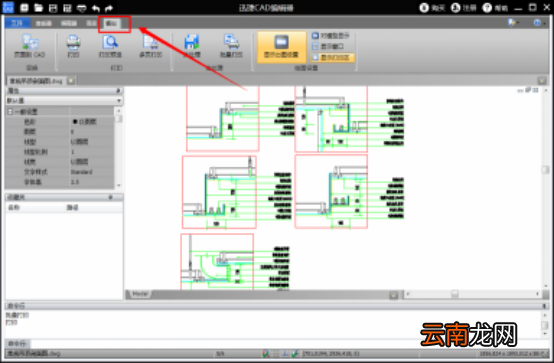
Task: Open the fourth ribbon tab
Action: (x=91, y=23)
